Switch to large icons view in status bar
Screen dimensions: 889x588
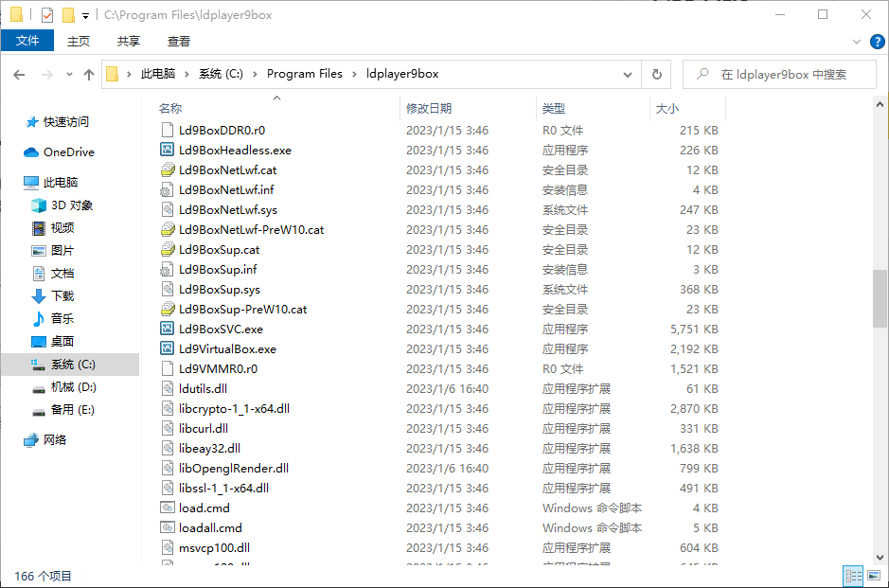tap(874, 576)
